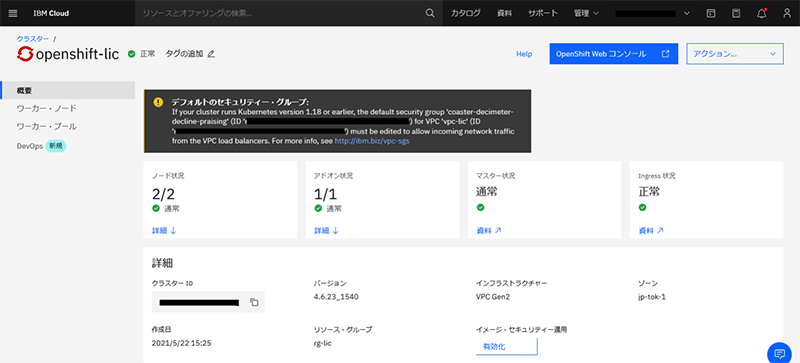Click the 1/1 add-on count
This screenshot has width=800, height=363.
[326, 193]
